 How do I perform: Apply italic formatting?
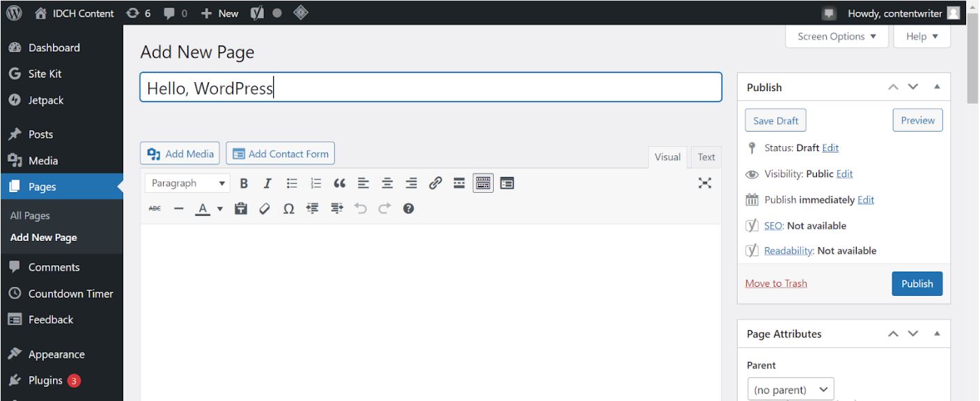click(x=267, y=182)
